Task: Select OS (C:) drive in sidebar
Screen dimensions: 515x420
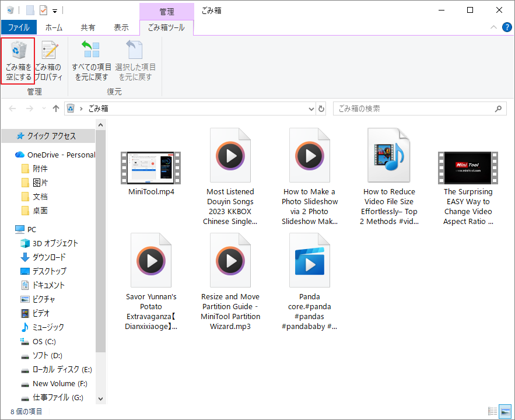Action: coord(44,341)
